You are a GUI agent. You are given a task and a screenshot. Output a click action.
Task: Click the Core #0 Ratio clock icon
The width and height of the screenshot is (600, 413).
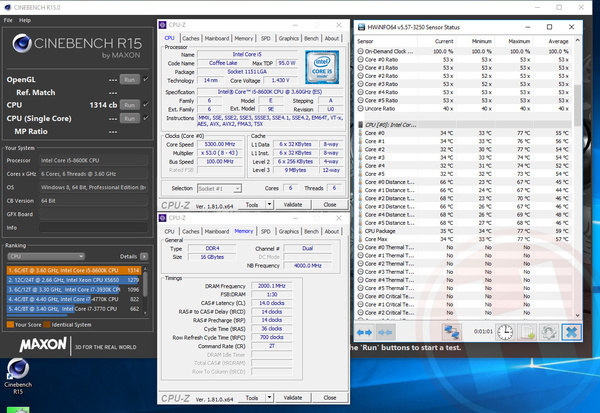[x=360, y=59]
